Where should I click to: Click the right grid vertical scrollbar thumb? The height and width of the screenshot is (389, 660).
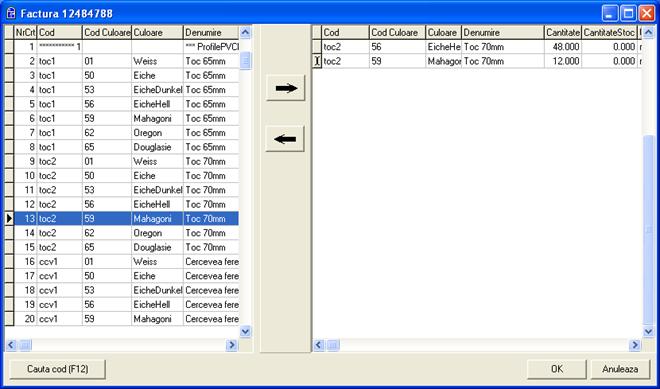(649, 230)
